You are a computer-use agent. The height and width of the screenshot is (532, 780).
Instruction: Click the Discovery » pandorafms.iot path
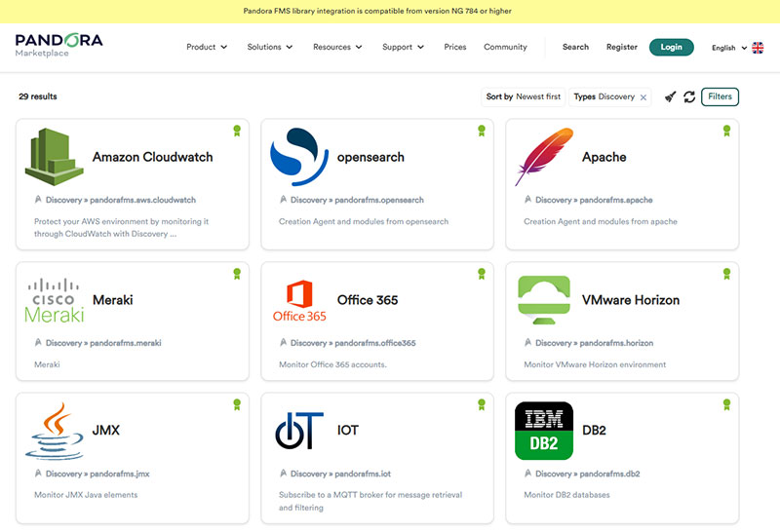point(340,474)
